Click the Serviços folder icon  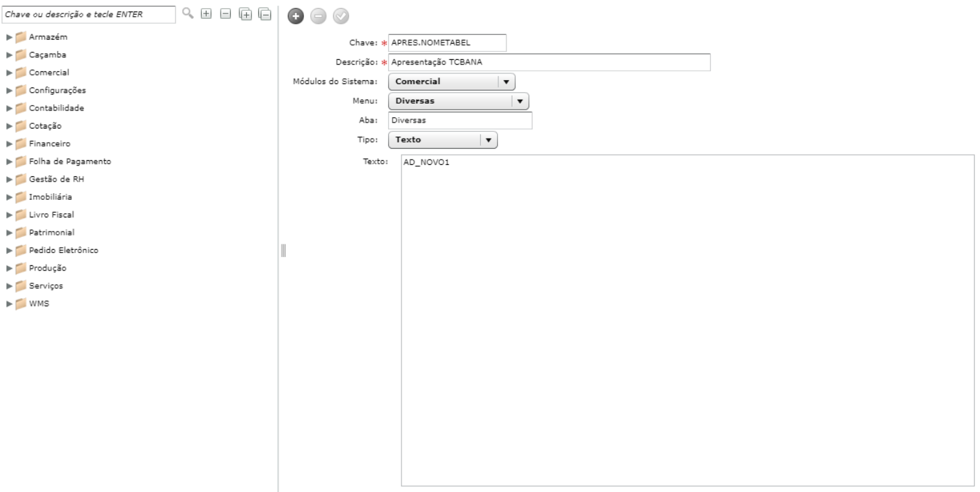[21, 286]
